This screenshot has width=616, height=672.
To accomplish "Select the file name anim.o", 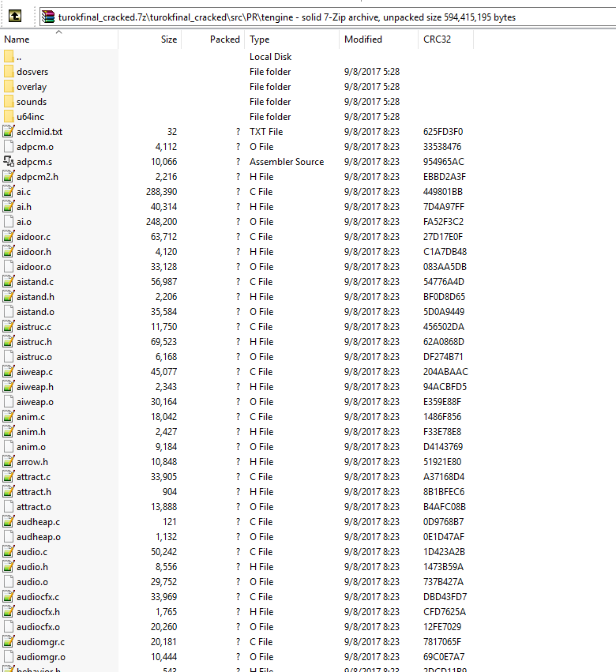I will (x=31, y=447).
